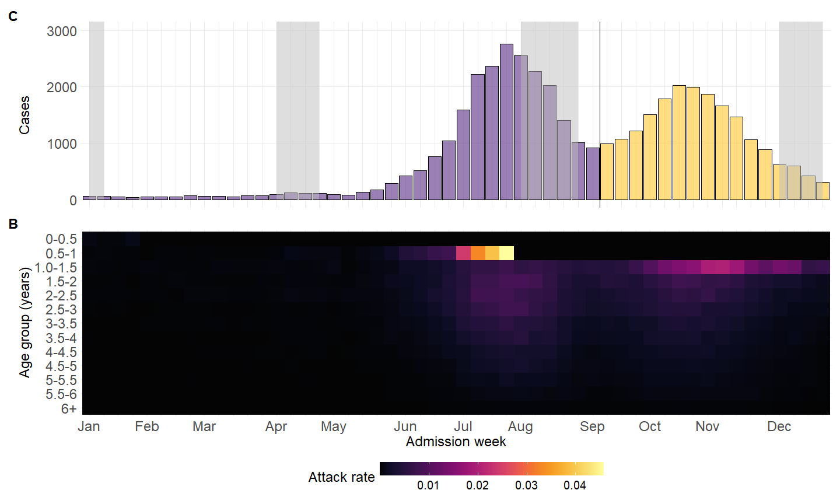Click the Jul month label on the x-axis

[463, 427]
